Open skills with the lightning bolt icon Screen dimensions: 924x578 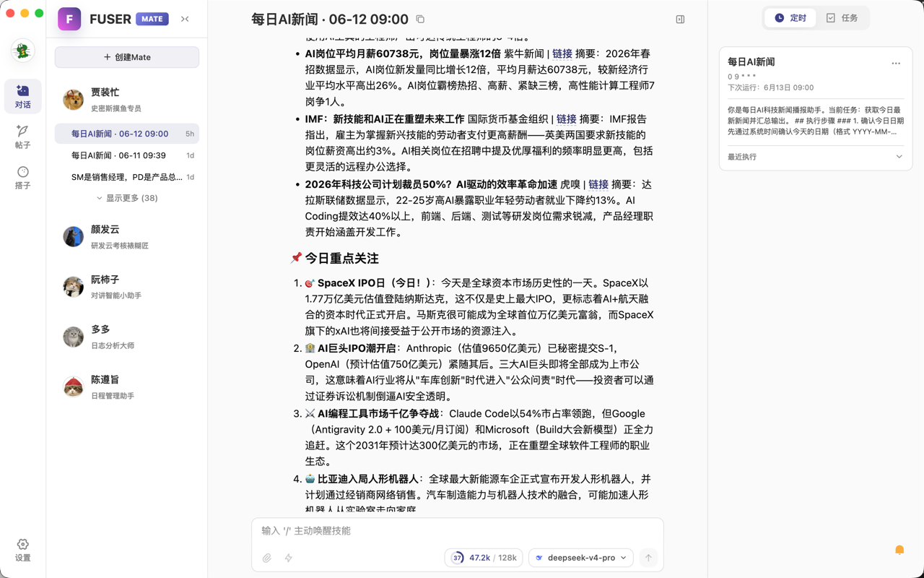tap(288, 558)
